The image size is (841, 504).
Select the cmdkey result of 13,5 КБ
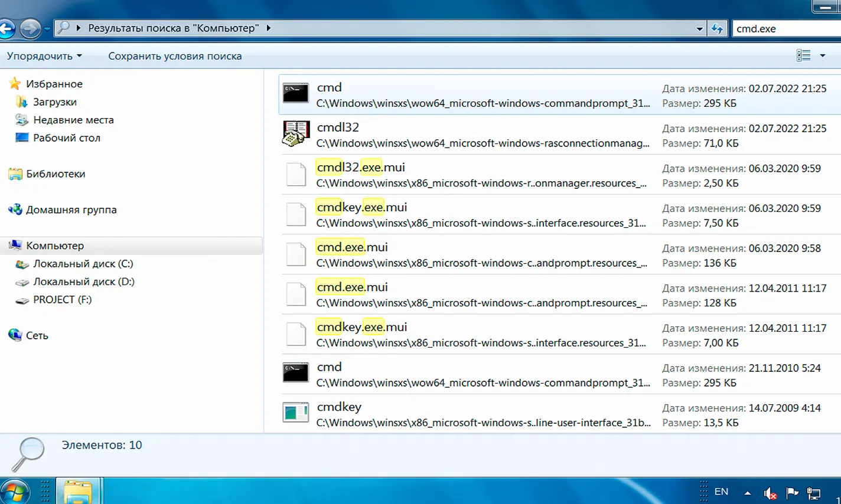(560, 414)
